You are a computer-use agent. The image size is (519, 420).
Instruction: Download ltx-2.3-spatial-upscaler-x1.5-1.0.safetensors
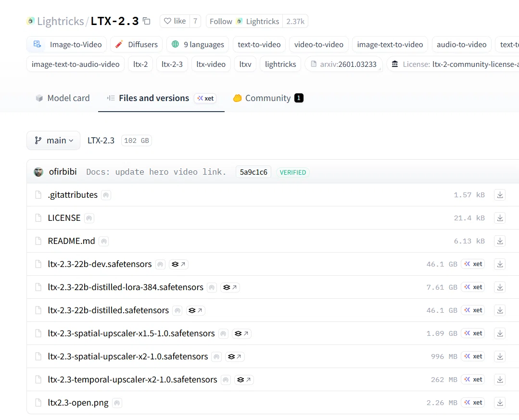[x=500, y=333]
